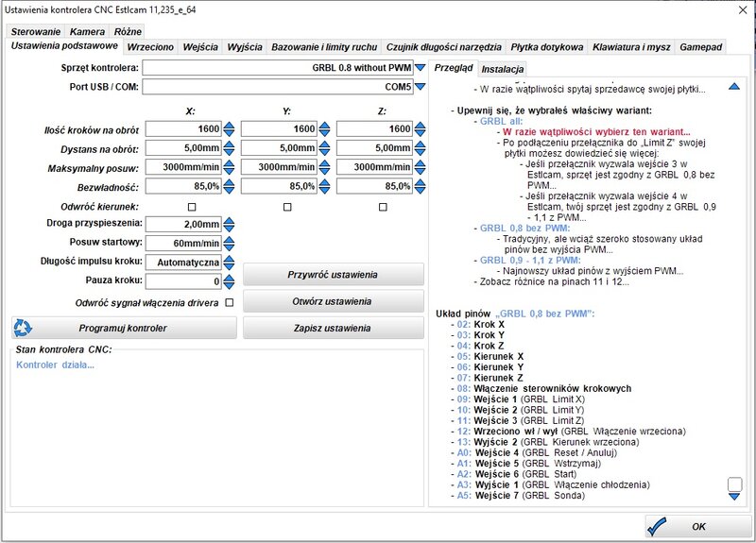Click the Droga przyspieszenia field 2,00mm

[x=183, y=224]
